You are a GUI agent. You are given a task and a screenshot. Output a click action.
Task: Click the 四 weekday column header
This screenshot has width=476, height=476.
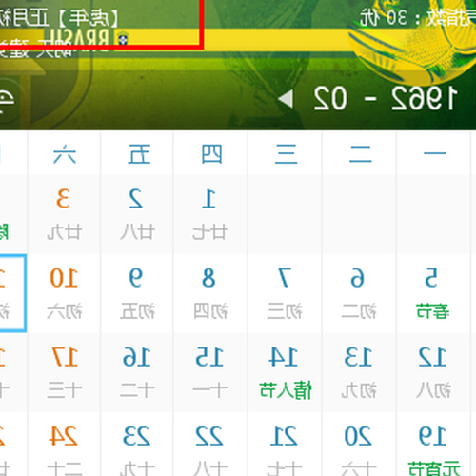click(211, 153)
